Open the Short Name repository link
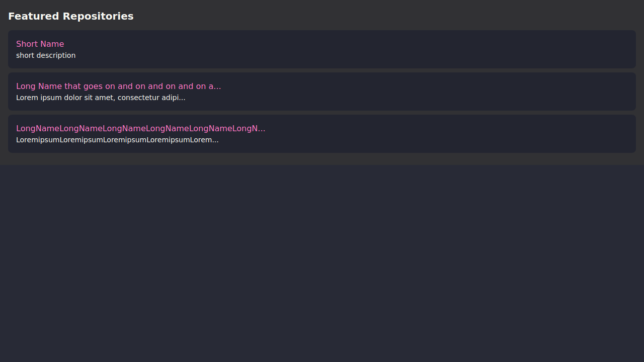The width and height of the screenshot is (644, 362). point(40,44)
